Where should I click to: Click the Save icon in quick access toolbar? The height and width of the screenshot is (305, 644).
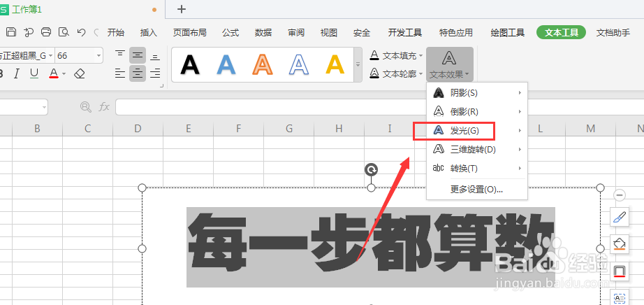[11, 32]
